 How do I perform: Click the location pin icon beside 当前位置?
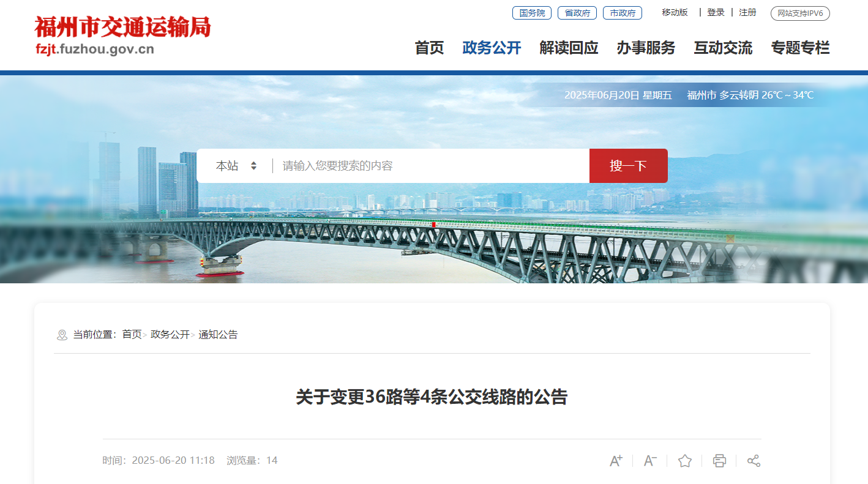pyautogui.click(x=62, y=335)
